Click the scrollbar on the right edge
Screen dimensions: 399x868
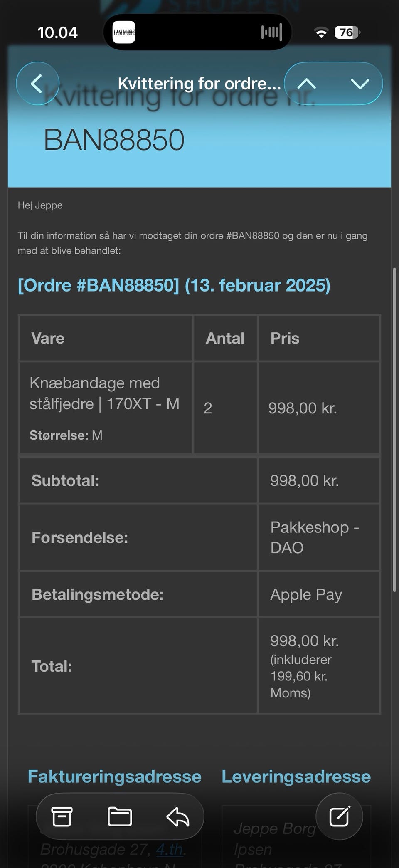[394, 428]
